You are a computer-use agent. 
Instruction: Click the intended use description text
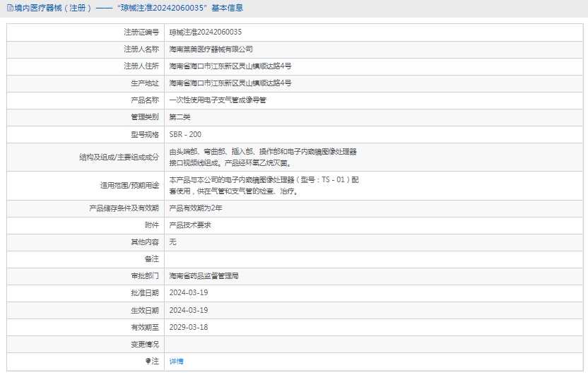pos(264,185)
